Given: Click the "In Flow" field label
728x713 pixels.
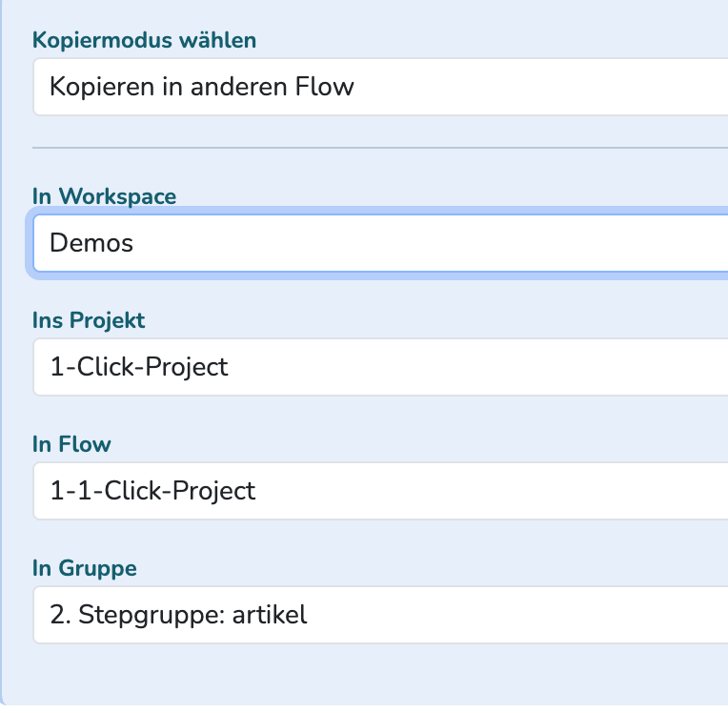Looking at the screenshot, I should [x=71, y=444].
